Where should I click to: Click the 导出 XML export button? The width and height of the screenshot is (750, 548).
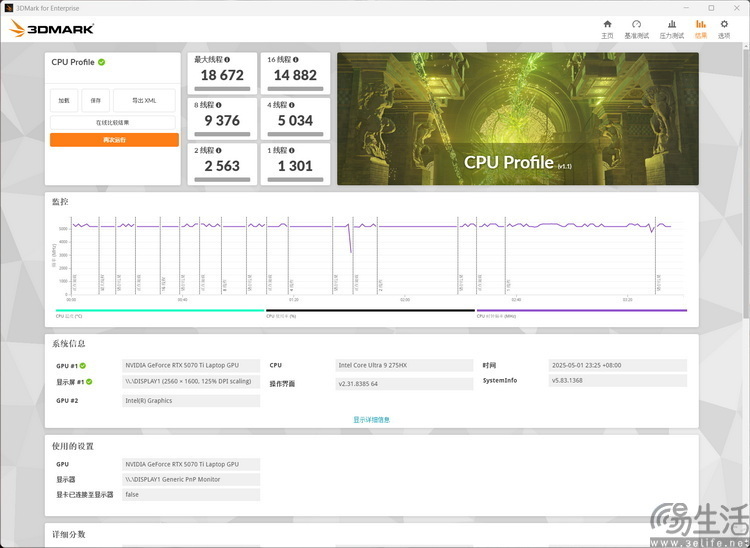pos(144,100)
